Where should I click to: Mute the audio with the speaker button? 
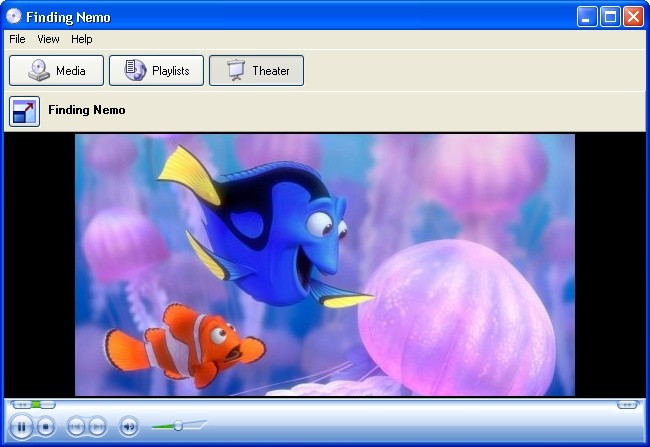pos(129,426)
